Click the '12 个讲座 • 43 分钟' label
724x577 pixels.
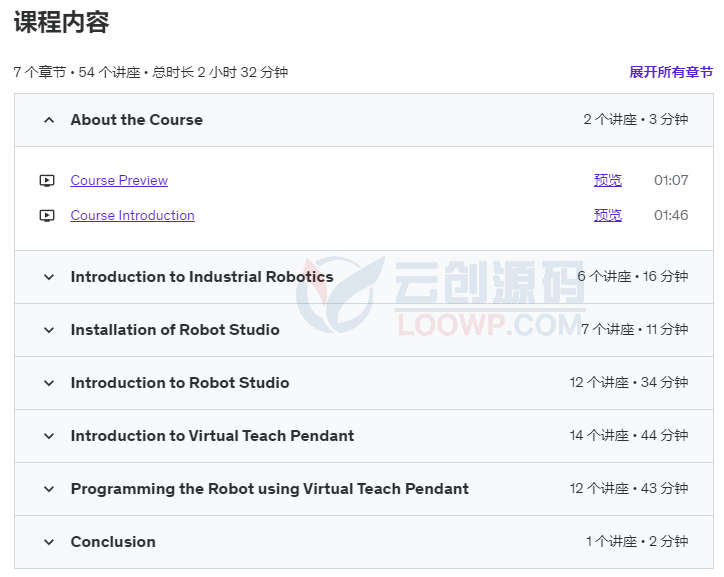(x=629, y=489)
